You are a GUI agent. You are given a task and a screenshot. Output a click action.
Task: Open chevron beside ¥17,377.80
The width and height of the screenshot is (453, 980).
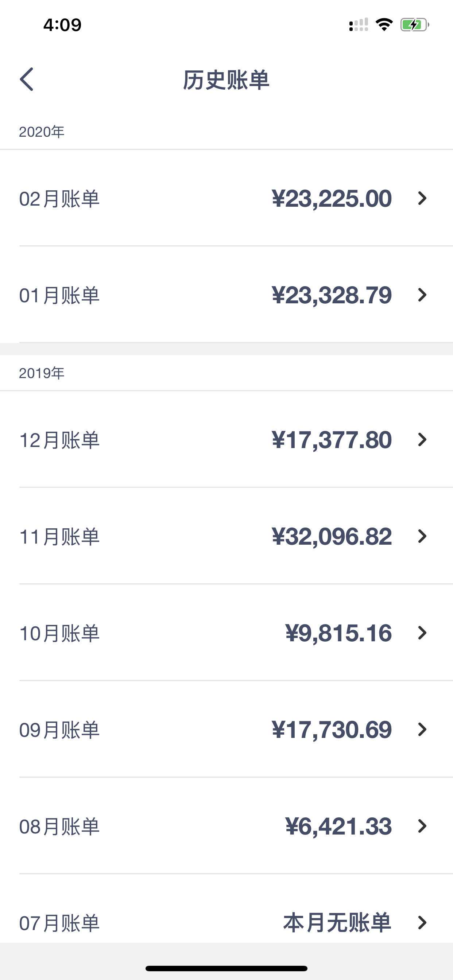[422, 439]
